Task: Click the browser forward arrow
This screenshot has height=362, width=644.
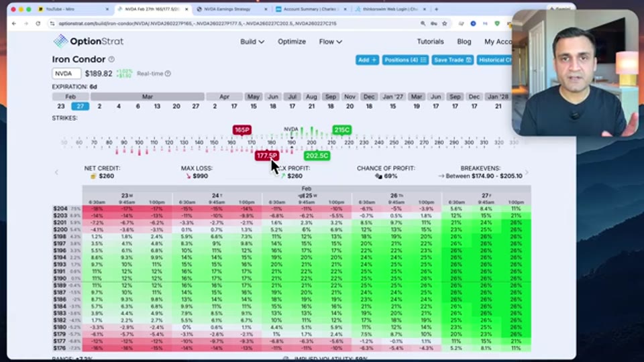Action: (26, 24)
